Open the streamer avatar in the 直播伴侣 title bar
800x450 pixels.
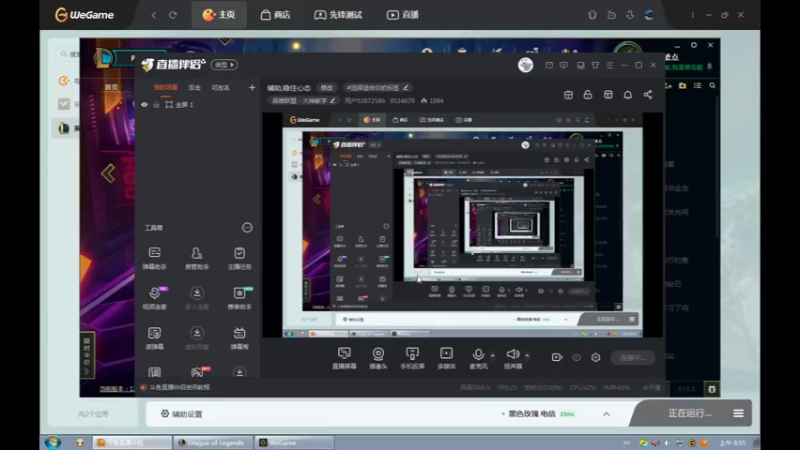pos(526,65)
